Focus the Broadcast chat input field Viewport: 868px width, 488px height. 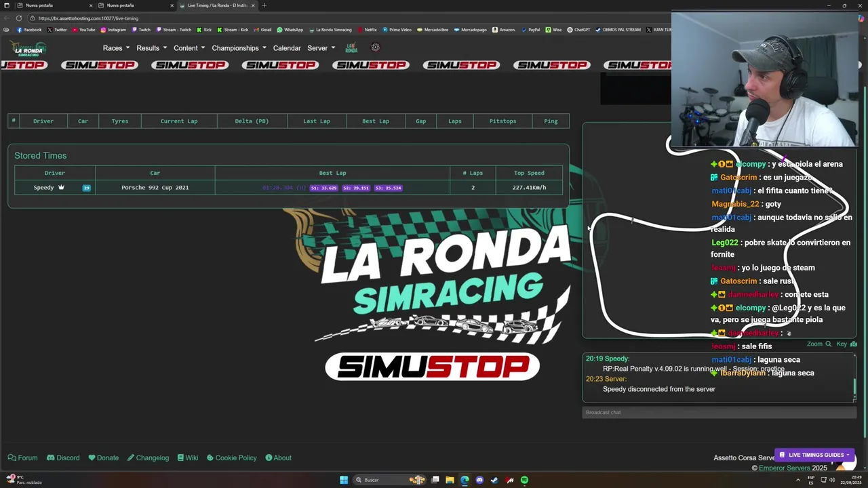[719, 412]
